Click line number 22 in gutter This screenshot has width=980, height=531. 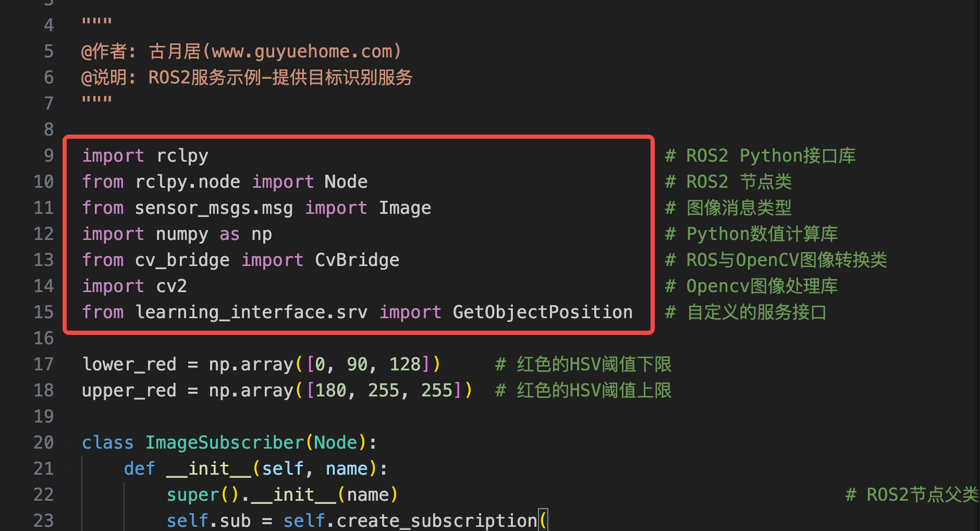(x=44, y=494)
